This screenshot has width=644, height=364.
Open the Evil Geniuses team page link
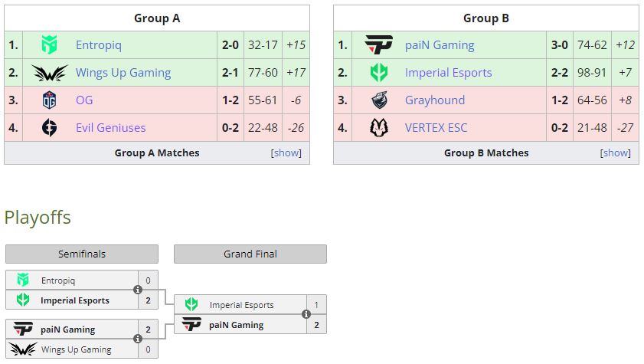pos(110,128)
